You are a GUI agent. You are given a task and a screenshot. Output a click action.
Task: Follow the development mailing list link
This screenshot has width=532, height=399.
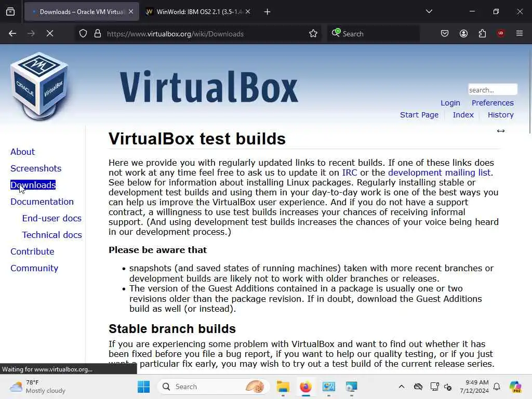pyautogui.click(x=439, y=172)
